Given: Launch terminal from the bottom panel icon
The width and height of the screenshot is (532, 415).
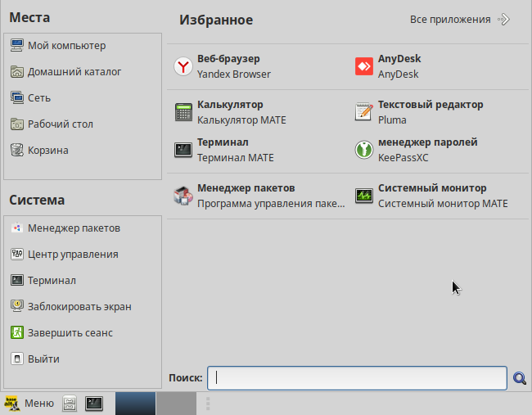Looking at the screenshot, I should 94,404.
